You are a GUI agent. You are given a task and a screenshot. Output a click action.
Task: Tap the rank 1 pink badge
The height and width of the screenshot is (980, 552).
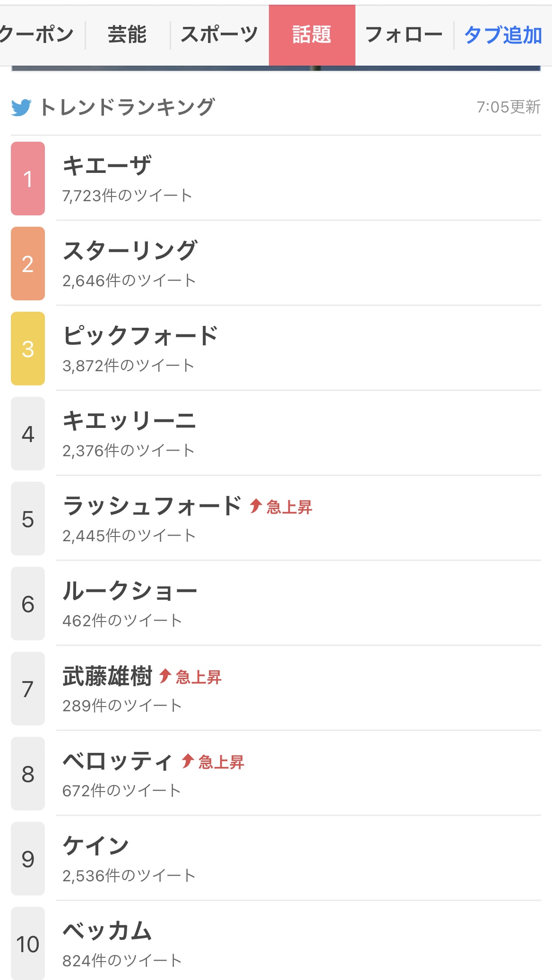tap(28, 179)
